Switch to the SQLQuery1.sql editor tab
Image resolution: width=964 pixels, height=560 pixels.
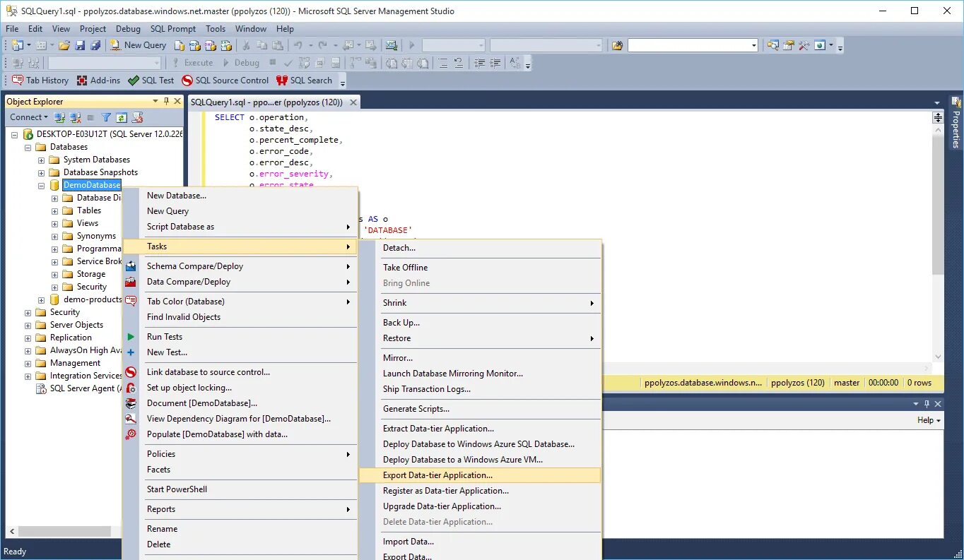pos(266,102)
